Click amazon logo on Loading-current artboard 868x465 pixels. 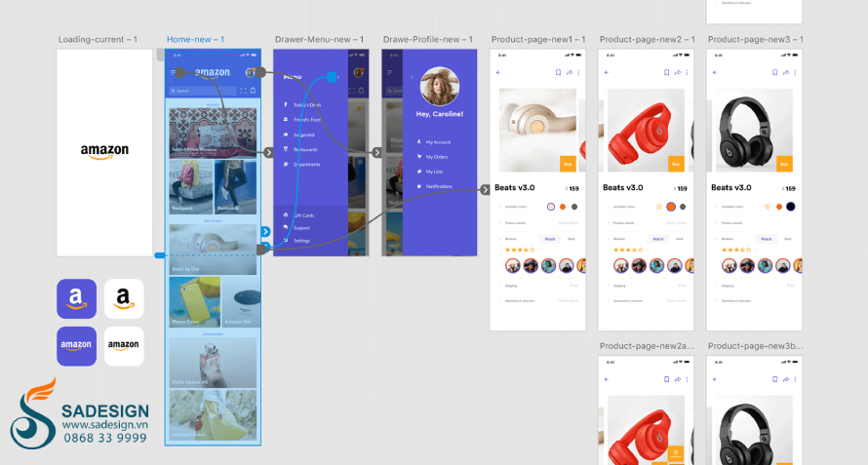point(104,152)
